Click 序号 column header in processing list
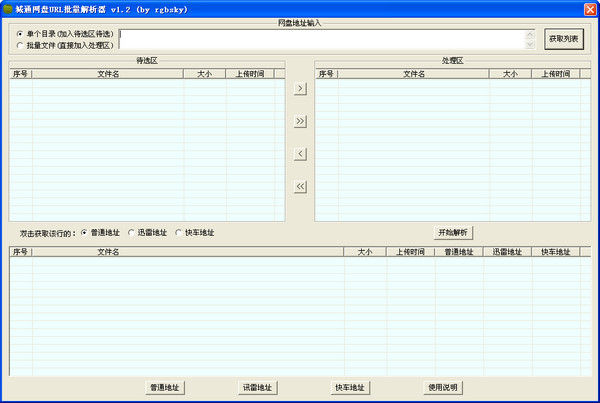Screen dimensions: 600x403 pos(326,74)
